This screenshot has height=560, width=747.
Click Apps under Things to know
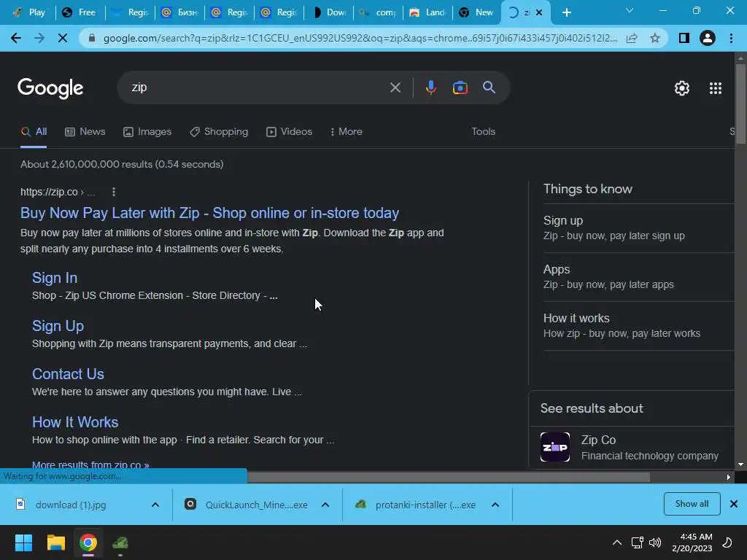pyautogui.click(x=557, y=270)
